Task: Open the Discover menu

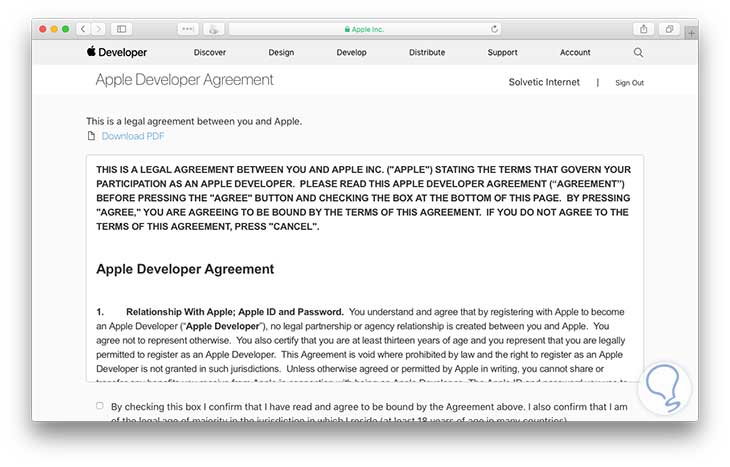Action: click(210, 53)
